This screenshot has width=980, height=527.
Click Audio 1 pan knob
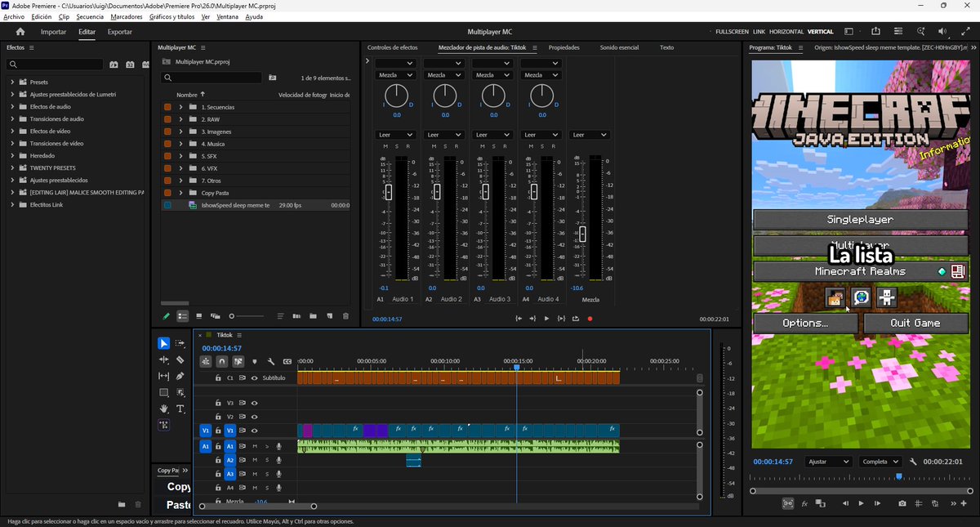pos(396,96)
